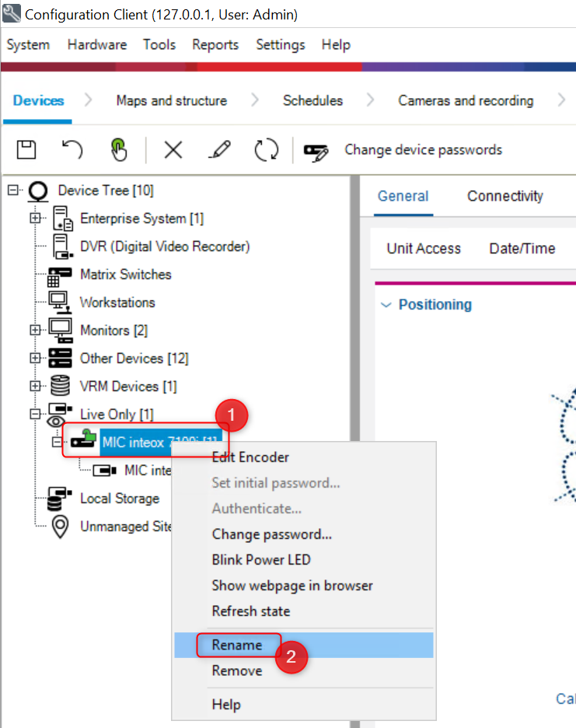Screen dimensions: 576x728
Task: Click the Workstations computer icon
Action: pyautogui.click(x=61, y=303)
